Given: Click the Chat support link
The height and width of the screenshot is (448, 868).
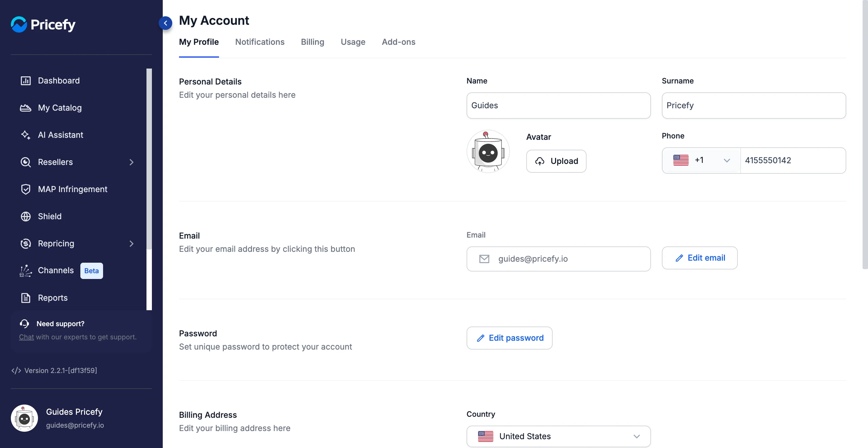Looking at the screenshot, I should 26,337.
